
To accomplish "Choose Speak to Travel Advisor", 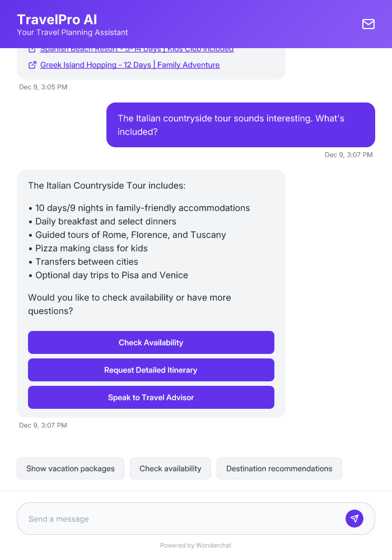I will (151, 397).
